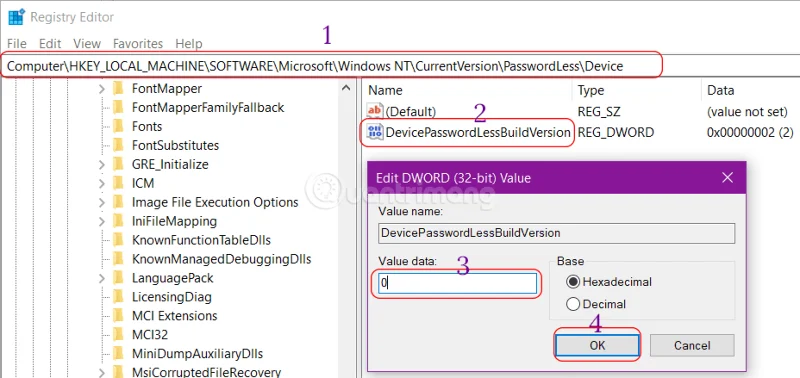Expand the IniFileMapping tree node
The width and height of the screenshot is (800, 378).
pos(102,221)
